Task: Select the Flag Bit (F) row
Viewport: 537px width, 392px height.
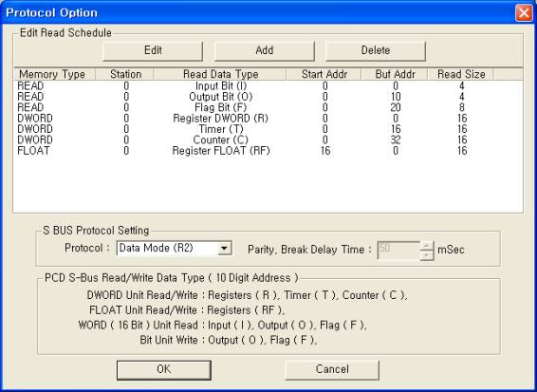Action: click(268, 107)
